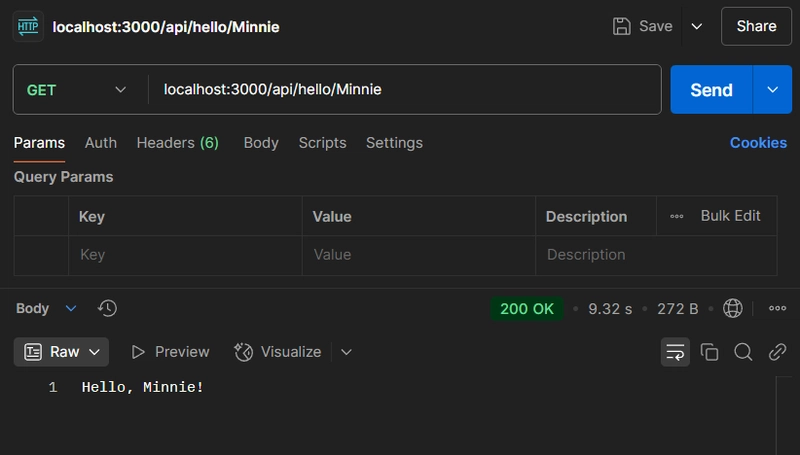This screenshot has height=455, width=800.
Task: Click the response link chain icon
Action: click(777, 352)
